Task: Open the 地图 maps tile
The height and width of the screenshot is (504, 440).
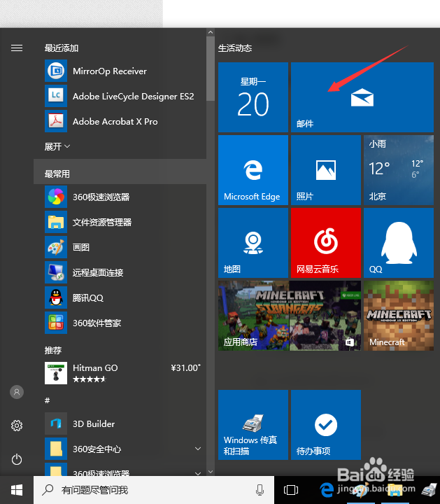Action: 253,243
